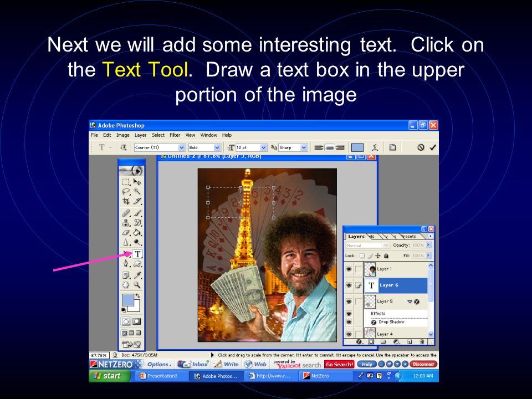
Task: Open the blend mode dropdown Normal
Action: tap(367, 245)
